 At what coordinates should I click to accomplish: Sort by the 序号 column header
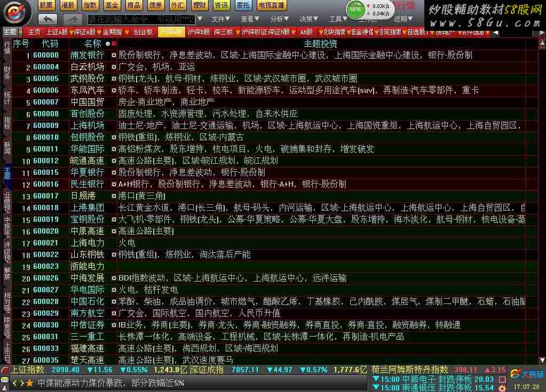[21, 44]
